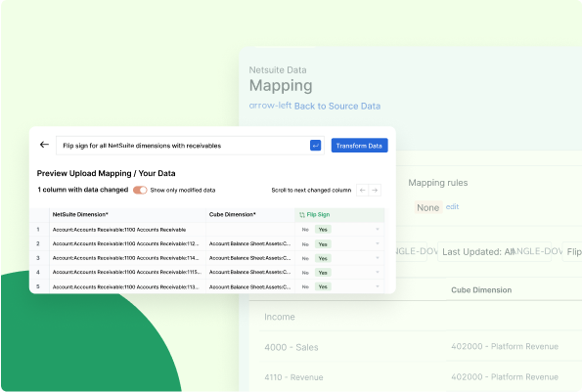The image size is (582, 392).
Task: Click the Cube Dimension header in the preview table
Action: (x=250, y=215)
